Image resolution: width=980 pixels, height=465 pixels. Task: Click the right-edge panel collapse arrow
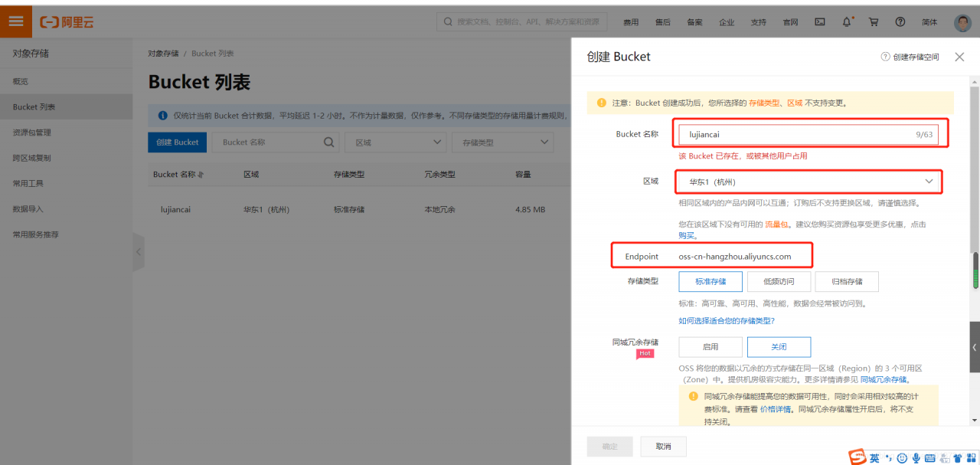click(x=975, y=347)
